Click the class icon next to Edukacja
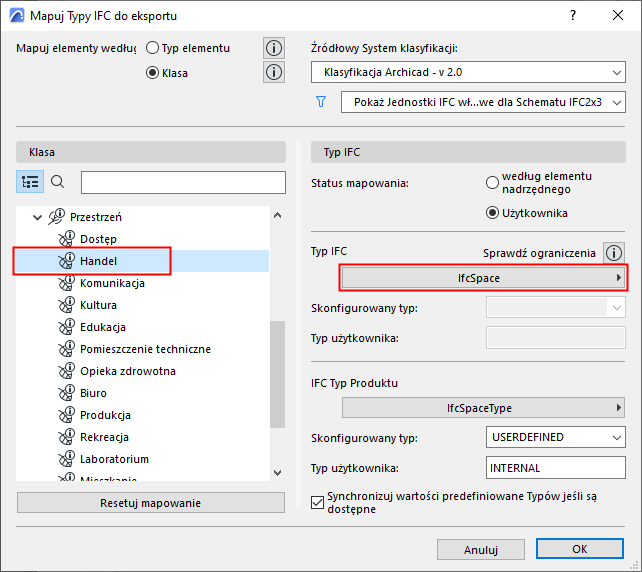 pyautogui.click(x=66, y=327)
